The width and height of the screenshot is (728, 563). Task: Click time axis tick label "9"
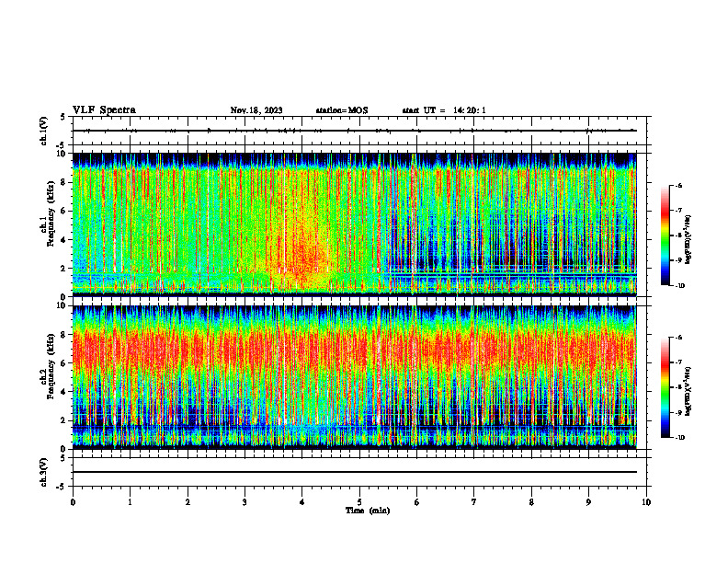tap(588, 502)
